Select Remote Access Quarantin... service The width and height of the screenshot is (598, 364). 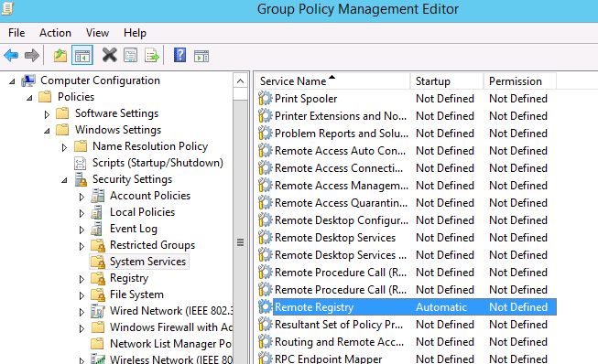(341, 203)
